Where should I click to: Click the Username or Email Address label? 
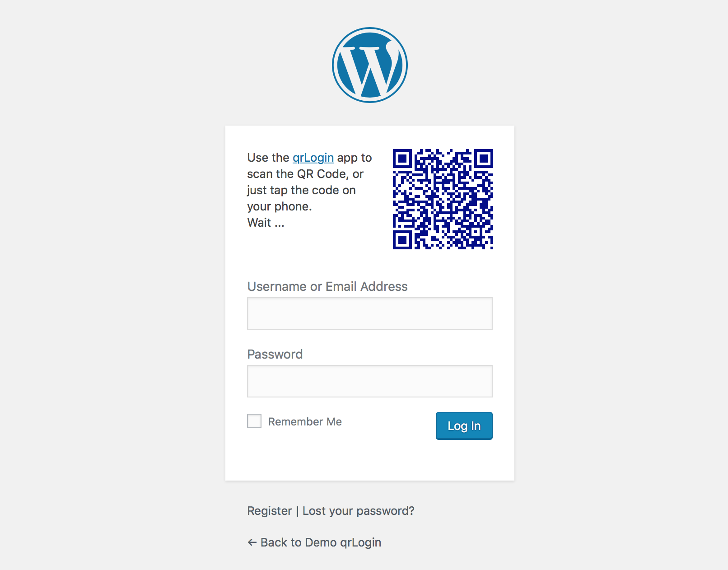point(327,286)
